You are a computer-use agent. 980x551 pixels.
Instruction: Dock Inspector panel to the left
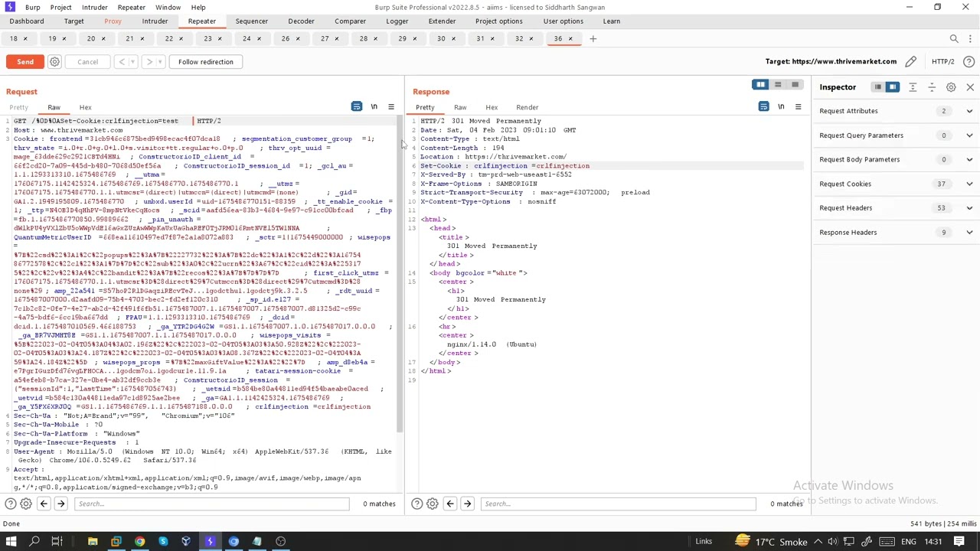click(877, 87)
